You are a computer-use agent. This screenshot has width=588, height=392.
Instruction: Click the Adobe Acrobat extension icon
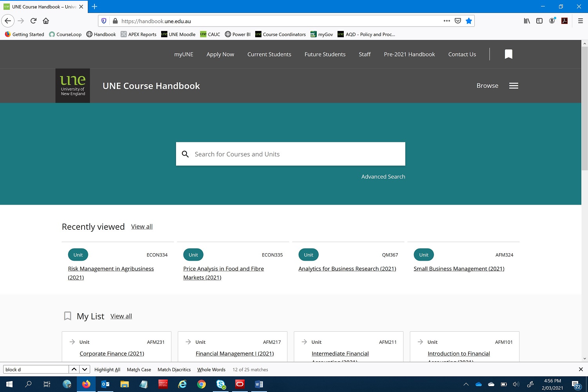tap(564, 21)
